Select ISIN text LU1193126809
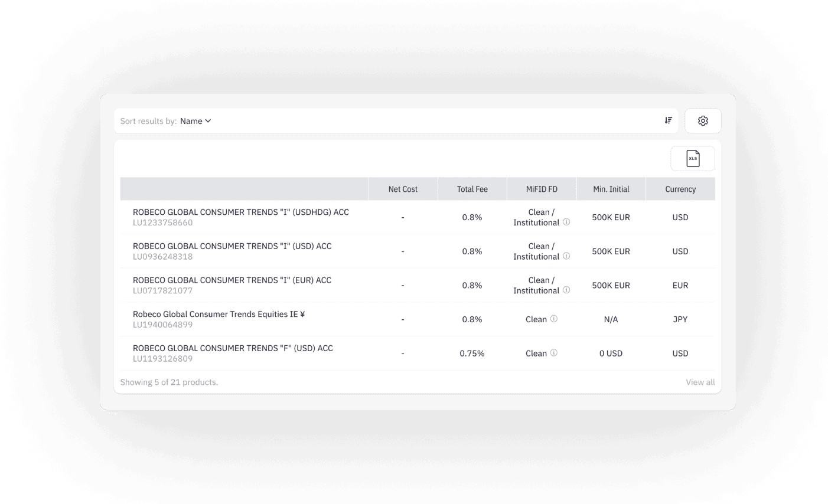 (x=162, y=359)
